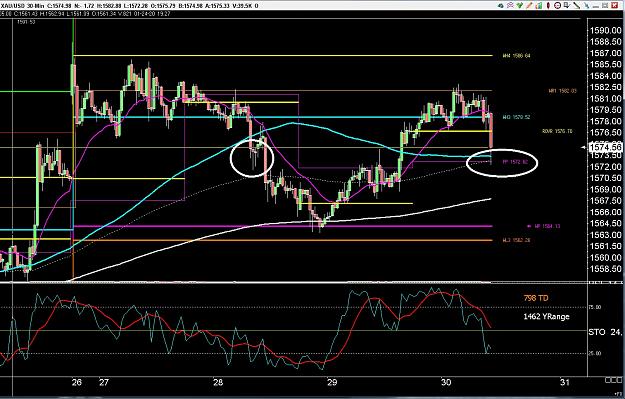Click the dark green cloud icon in the toolbar

click(x=501, y=6)
